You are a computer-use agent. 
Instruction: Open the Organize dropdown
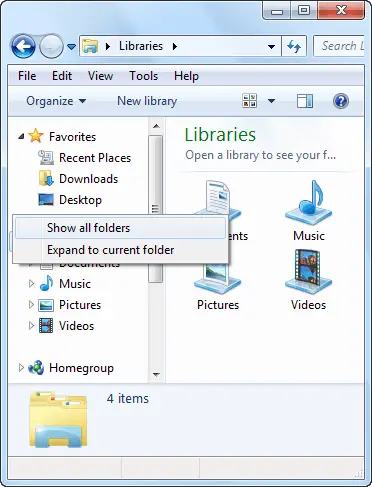coord(56,101)
